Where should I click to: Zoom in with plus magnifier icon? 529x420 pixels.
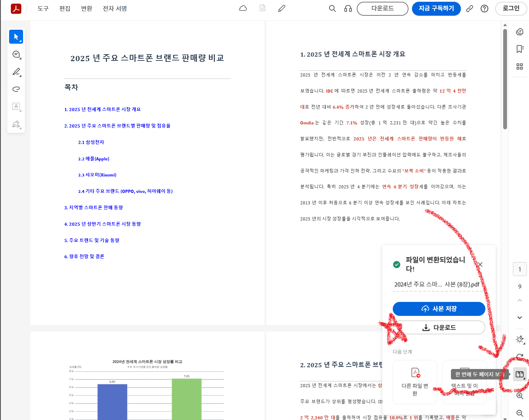pos(520,396)
